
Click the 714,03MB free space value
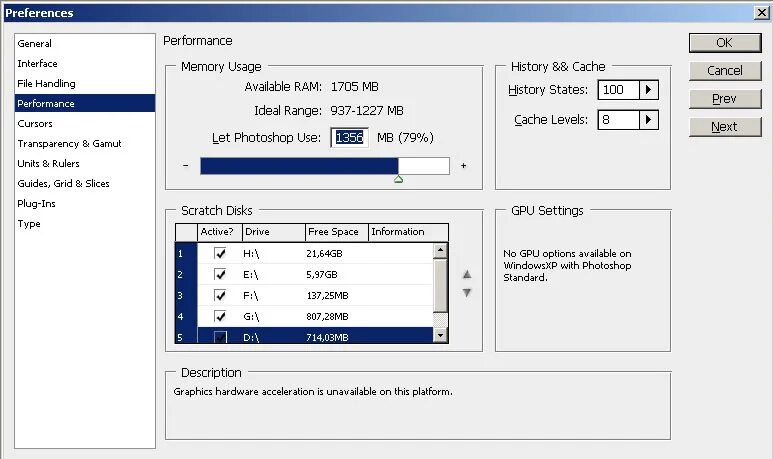(327, 338)
